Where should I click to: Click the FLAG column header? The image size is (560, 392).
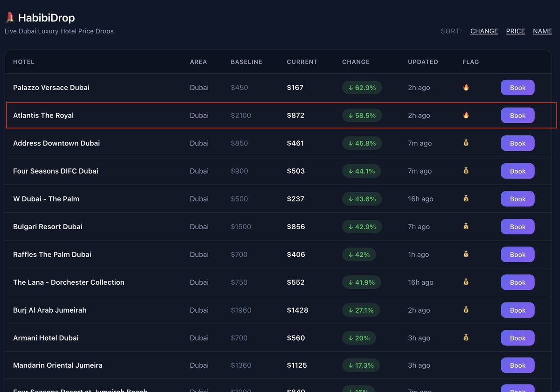[x=470, y=62]
